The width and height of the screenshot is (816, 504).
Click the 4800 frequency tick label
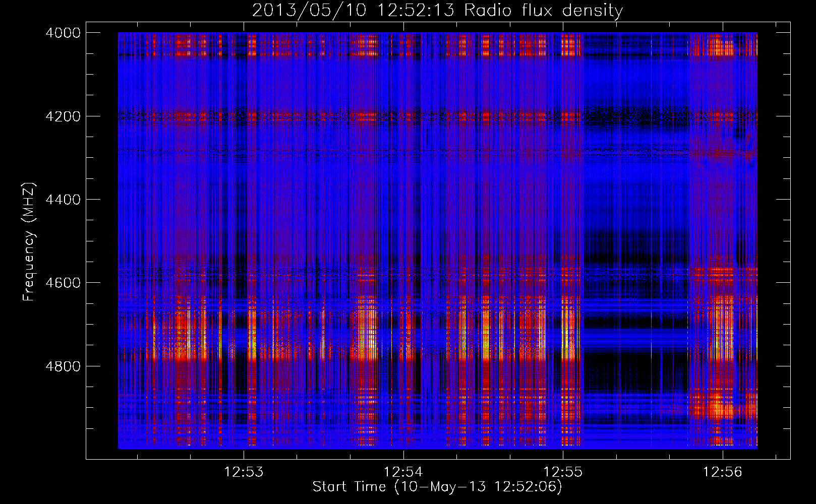coord(63,366)
